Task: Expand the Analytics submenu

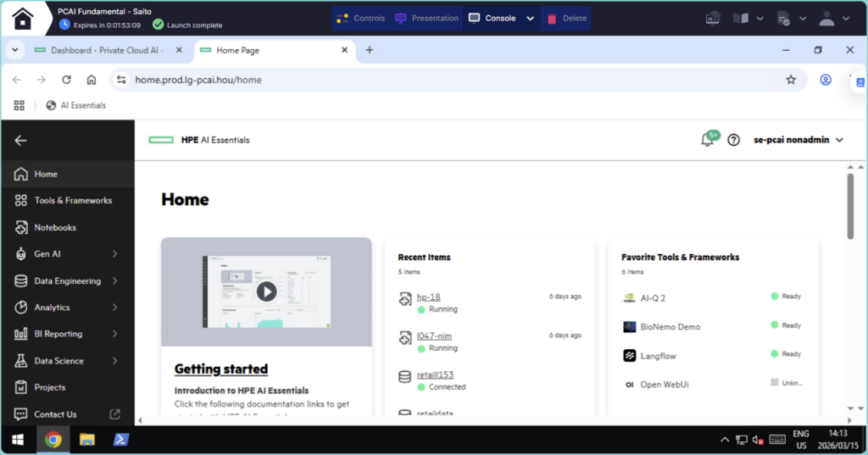Action: pyautogui.click(x=114, y=308)
